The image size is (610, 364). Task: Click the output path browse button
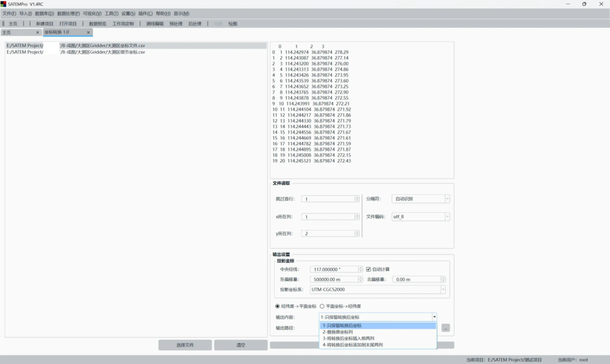[446, 328]
